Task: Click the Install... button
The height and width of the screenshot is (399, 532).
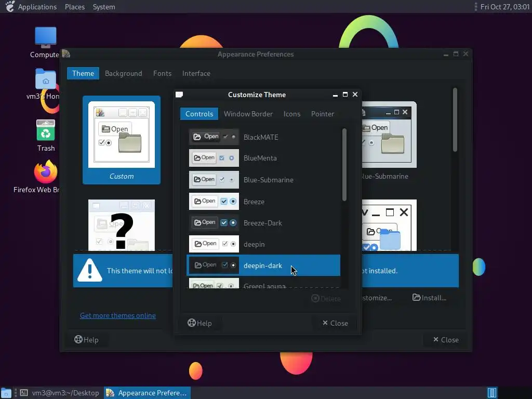Action: (x=429, y=298)
